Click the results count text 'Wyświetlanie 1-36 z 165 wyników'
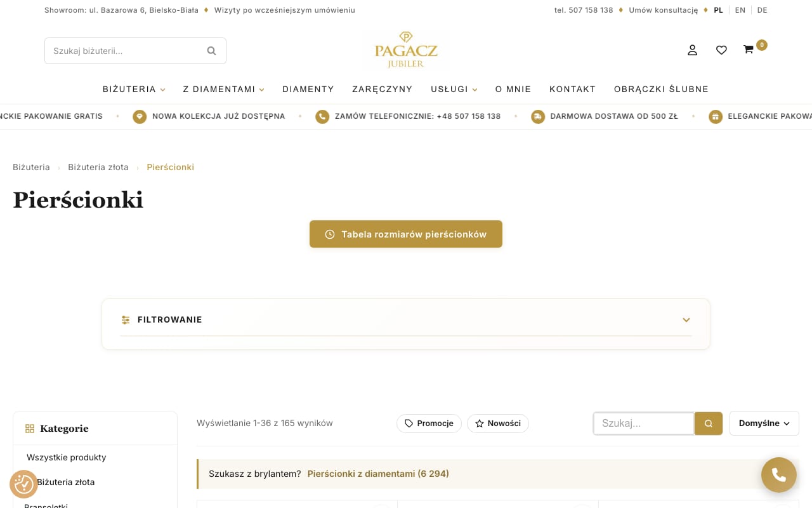 (x=265, y=423)
